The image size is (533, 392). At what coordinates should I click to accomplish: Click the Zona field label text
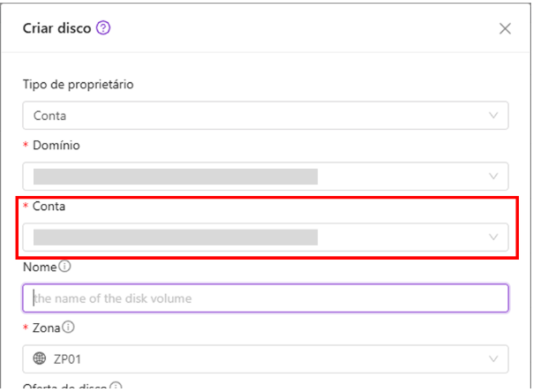pyautogui.click(x=46, y=328)
